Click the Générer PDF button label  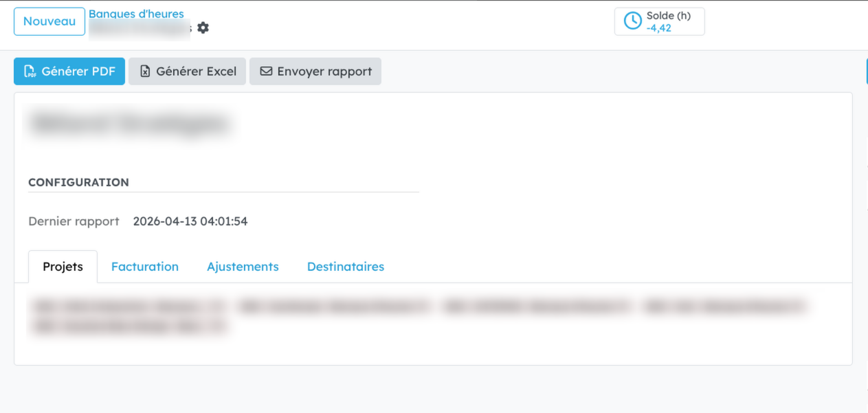tap(78, 71)
